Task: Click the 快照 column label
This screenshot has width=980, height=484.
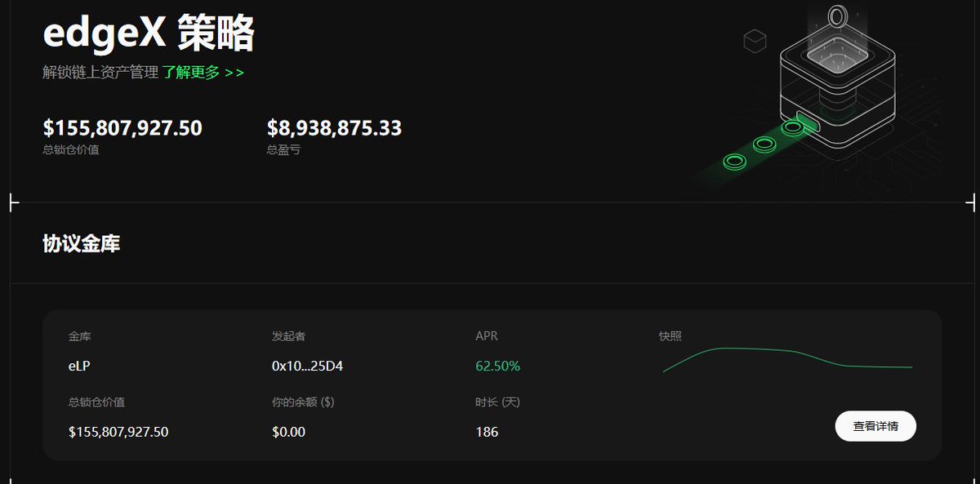Action: 670,336
